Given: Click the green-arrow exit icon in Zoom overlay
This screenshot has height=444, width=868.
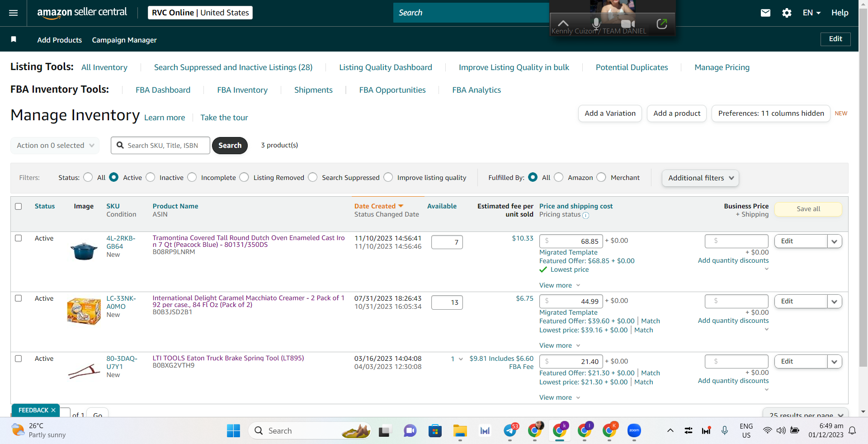Looking at the screenshot, I should pos(662,24).
